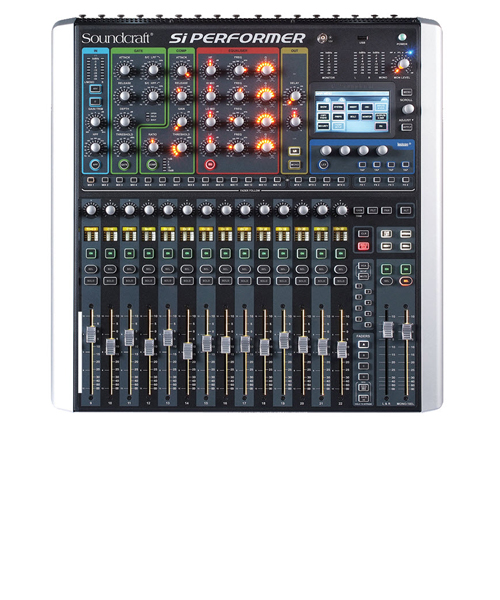Toggle the green ON button for channel 22
The image size is (500, 600).
click(x=340, y=253)
